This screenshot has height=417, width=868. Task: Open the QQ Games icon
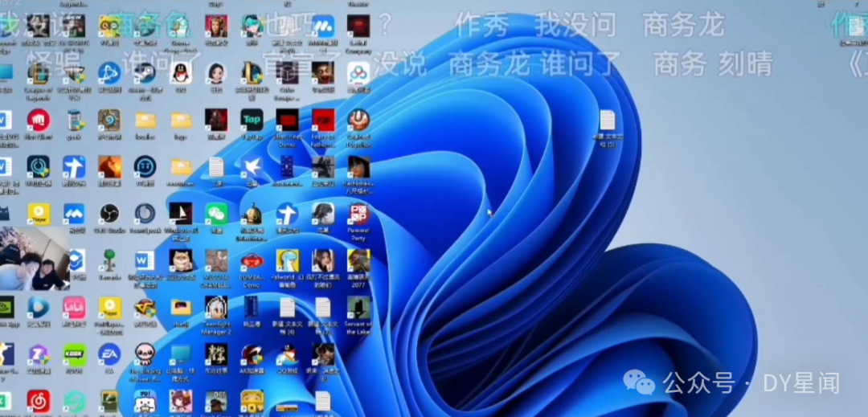coord(287,354)
